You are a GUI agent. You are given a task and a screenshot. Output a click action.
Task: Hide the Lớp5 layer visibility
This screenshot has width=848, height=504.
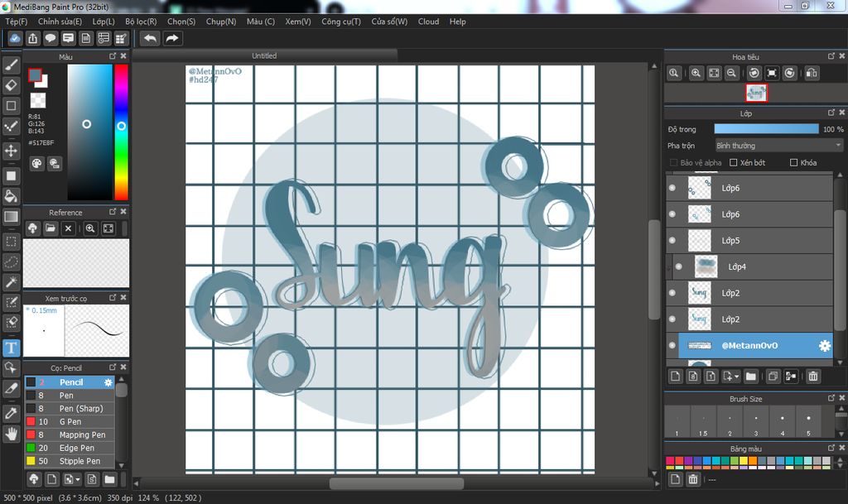click(x=672, y=241)
